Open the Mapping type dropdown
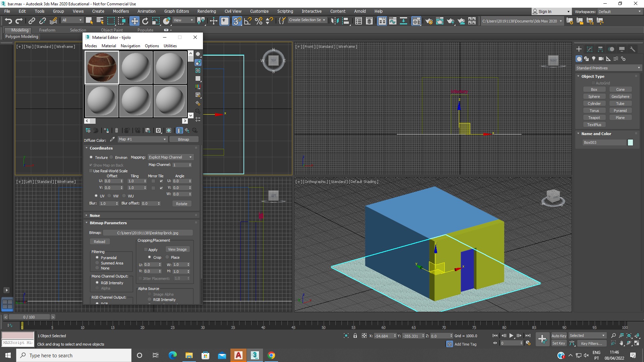Screen dimensions: 644x362 click(x=170, y=157)
